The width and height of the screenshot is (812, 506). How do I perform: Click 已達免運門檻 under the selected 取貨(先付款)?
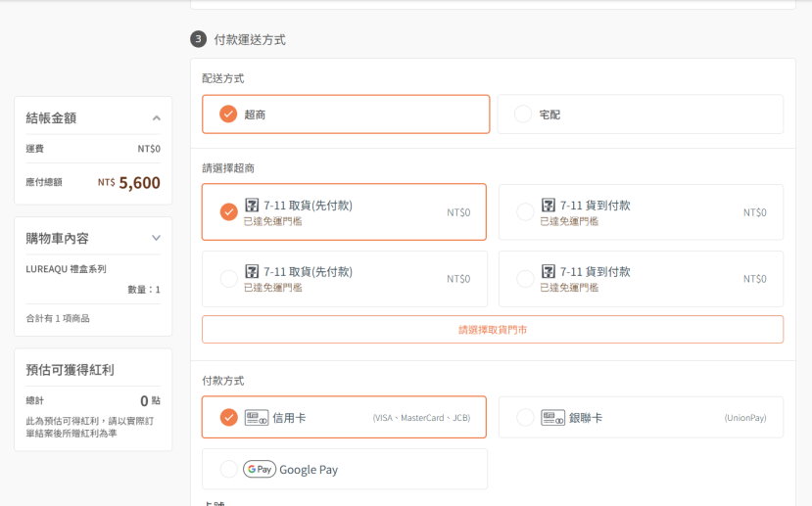point(273,221)
